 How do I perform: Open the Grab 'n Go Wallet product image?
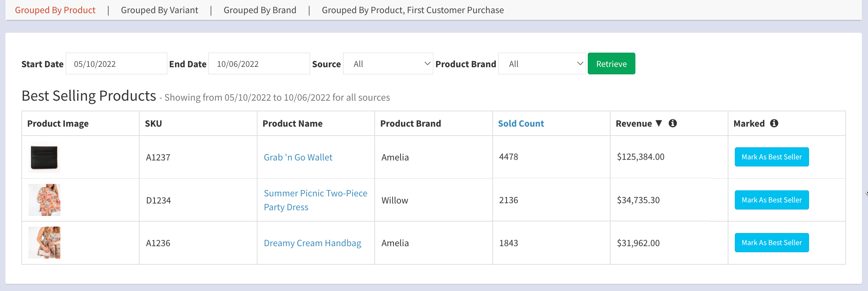pyautogui.click(x=44, y=158)
